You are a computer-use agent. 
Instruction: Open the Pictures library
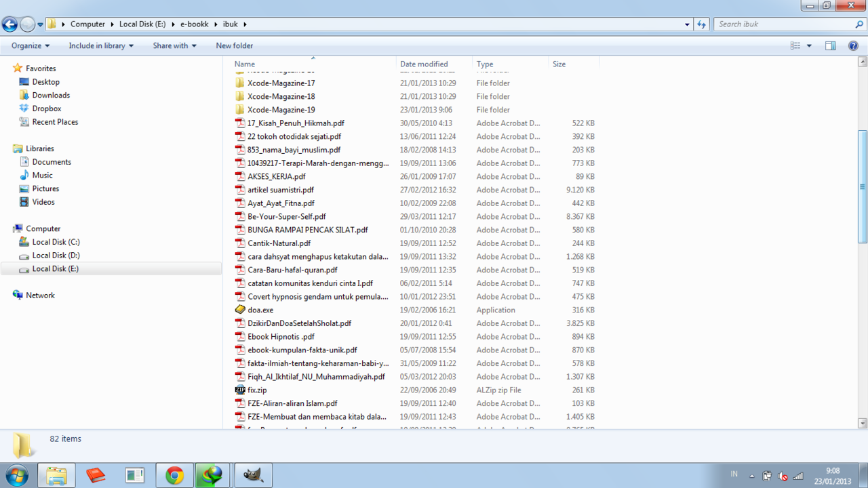[45, 188]
